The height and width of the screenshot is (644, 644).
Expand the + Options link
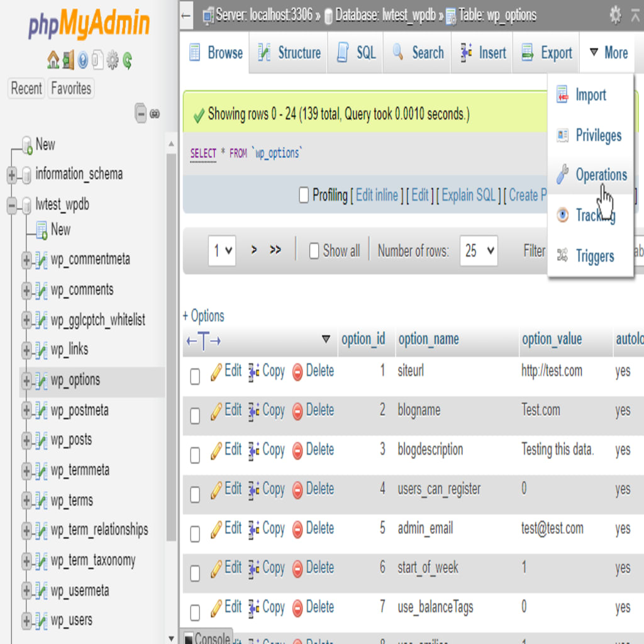204,316
